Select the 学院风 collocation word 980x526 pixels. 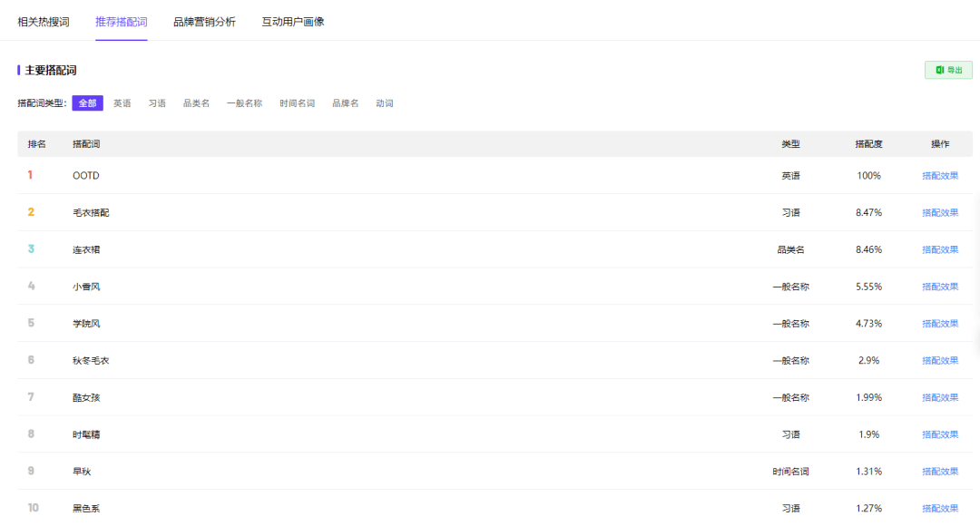pyautogui.click(x=86, y=324)
